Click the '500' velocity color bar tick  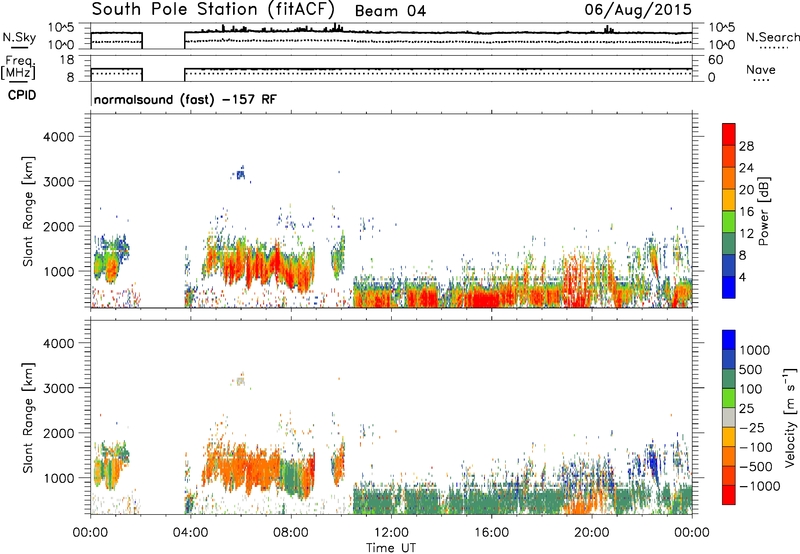[x=751, y=370]
